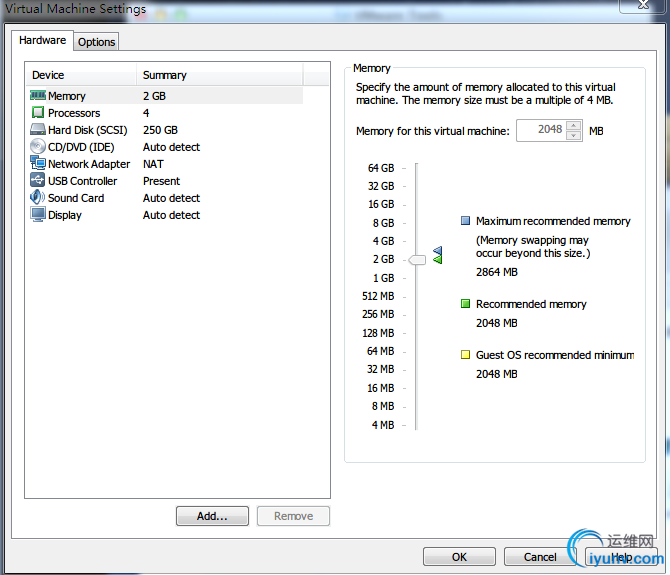670x575 pixels.
Task: Sort by the Device column header
Action: point(81,75)
